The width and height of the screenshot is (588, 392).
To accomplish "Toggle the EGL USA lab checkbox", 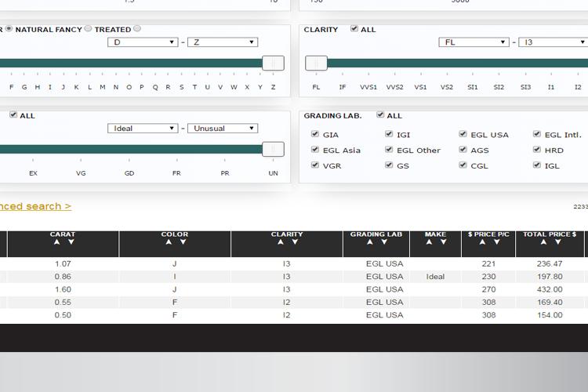I will coord(463,134).
